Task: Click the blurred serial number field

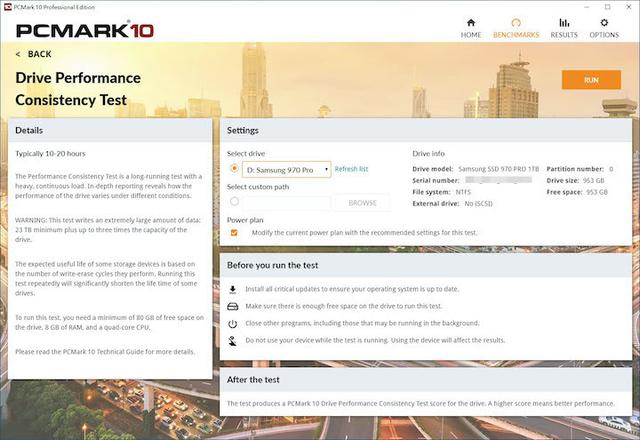Action: click(498, 180)
